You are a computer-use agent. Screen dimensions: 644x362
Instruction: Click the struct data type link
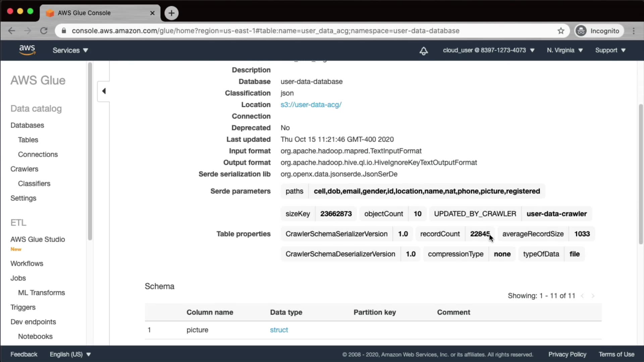click(x=279, y=330)
